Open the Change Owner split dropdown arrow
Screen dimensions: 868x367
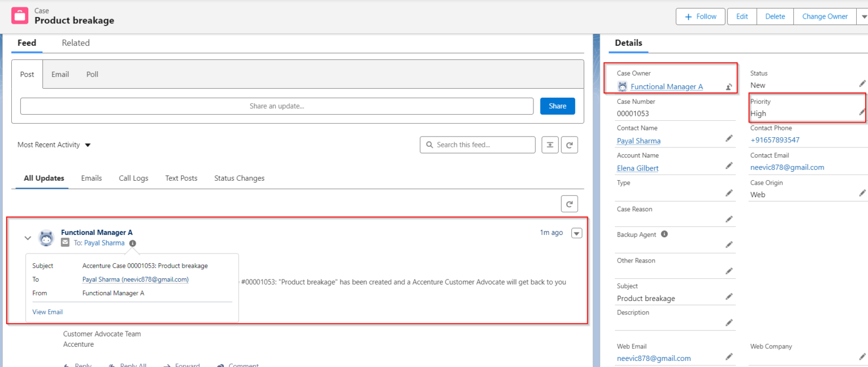click(863, 16)
